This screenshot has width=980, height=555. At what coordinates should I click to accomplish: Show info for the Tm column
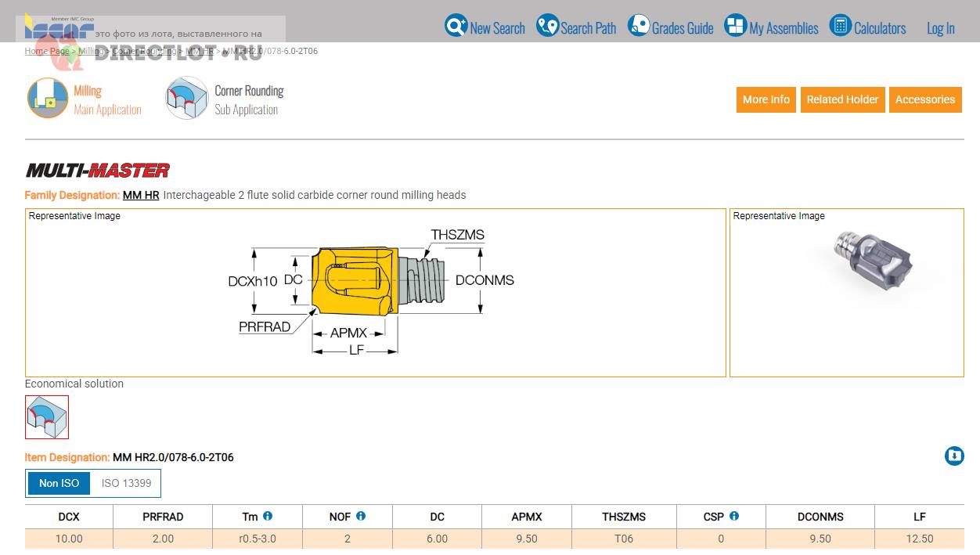tap(268, 516)
